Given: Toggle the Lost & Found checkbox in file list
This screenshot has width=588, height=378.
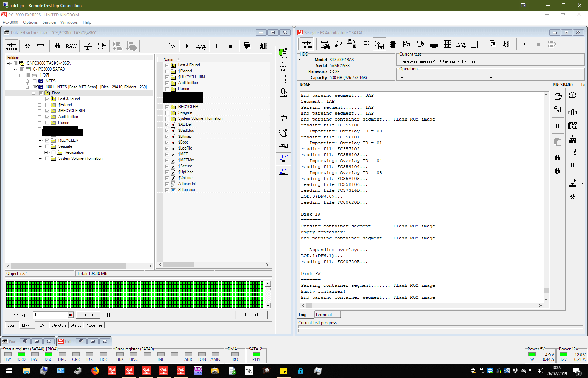Looking at the screenshot, I should coord(167,65).
